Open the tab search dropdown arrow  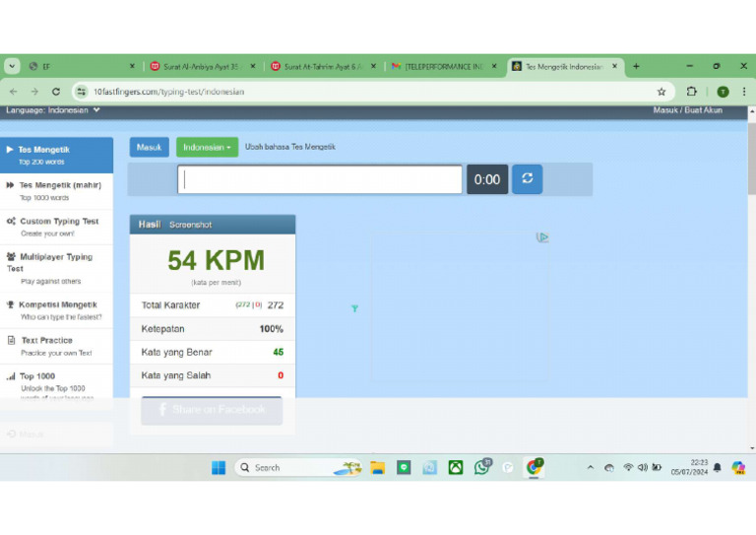12,67
